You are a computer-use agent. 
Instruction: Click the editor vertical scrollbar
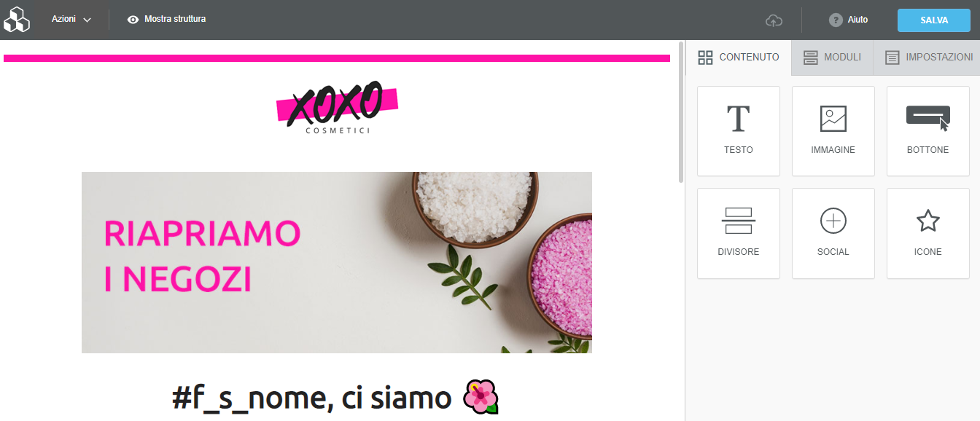pyautogui.click(x=681, y=111)
